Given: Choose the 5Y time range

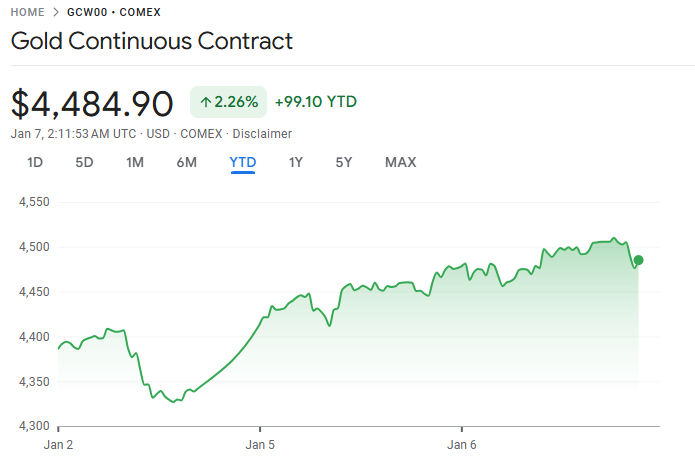Looking at the screenshot, I should pos(344,162).
